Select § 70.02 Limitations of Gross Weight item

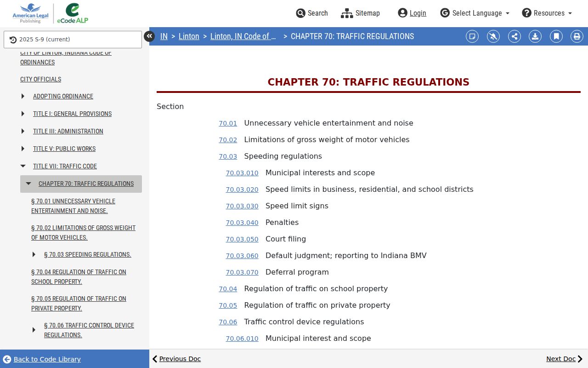pyautogui.click(x=83, y=233)
